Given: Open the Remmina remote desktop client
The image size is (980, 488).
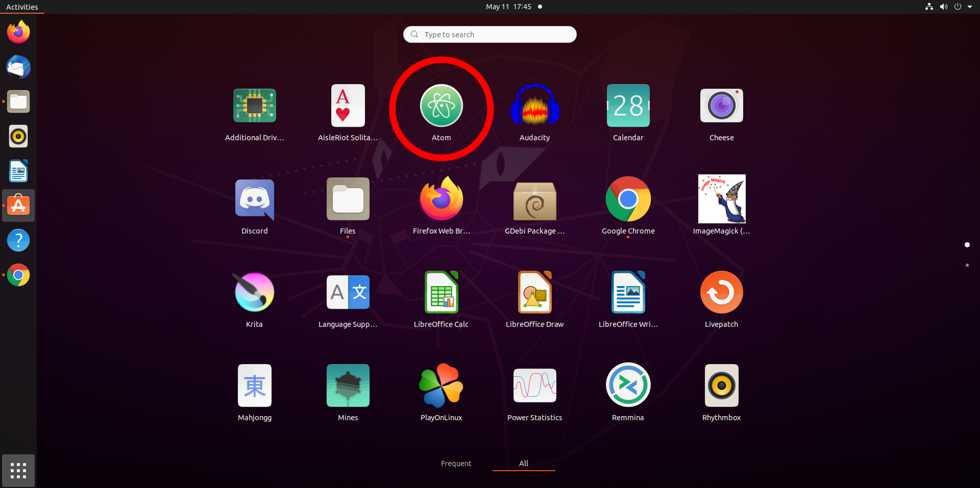Looking at the screenshot, I should (628, 386).
